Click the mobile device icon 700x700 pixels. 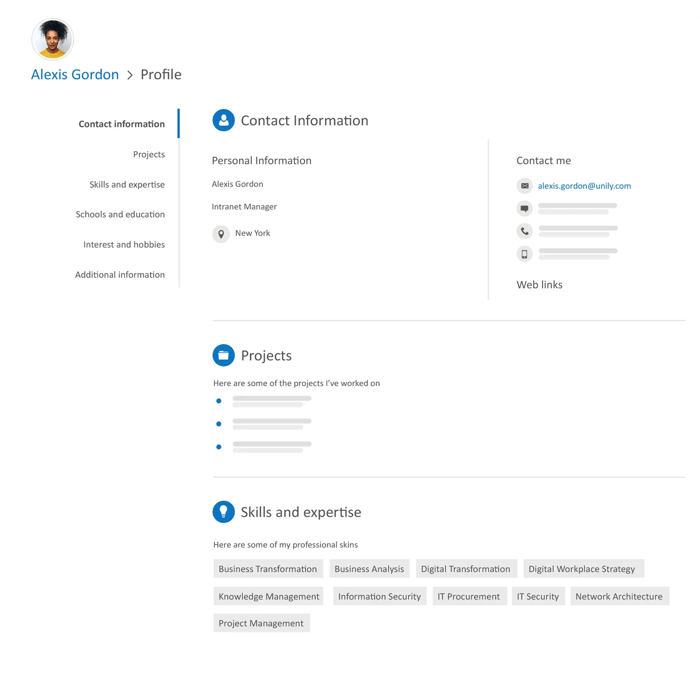[x=524, y=254]
